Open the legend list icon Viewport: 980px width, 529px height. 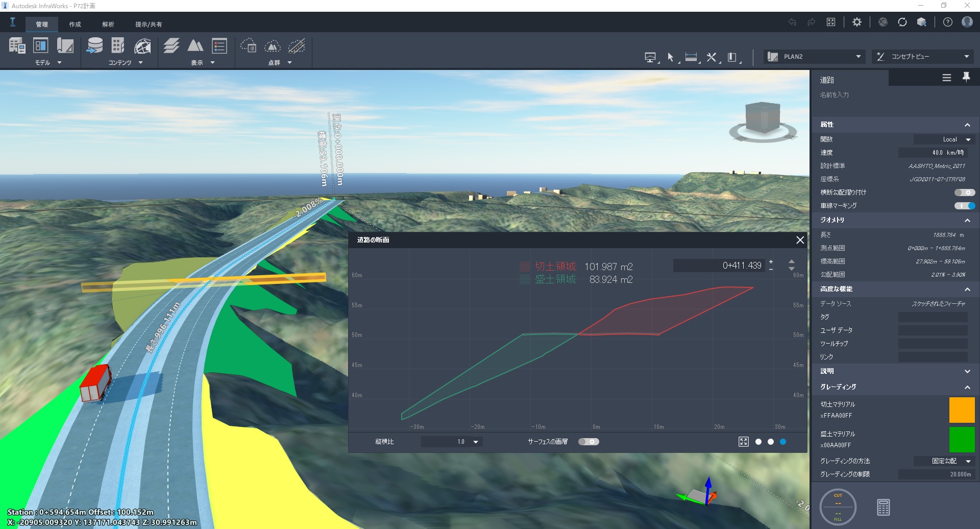click(x=219, y=46)
